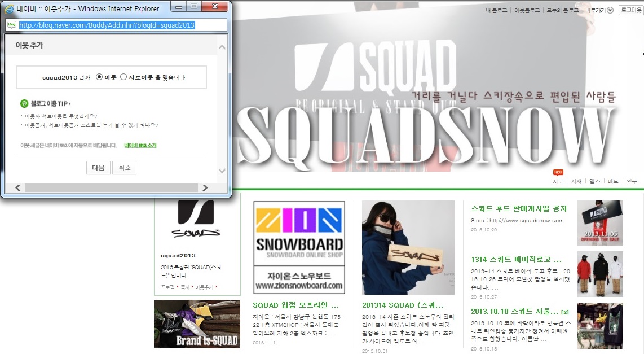Open the ZION SNOWBOARD post thumbnail

point(299,247)
